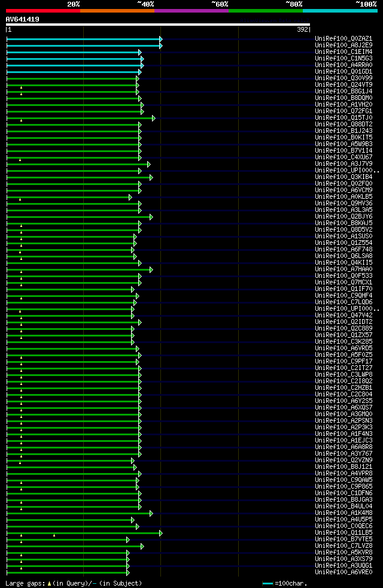Screen dimensions: 383x588
Task: Select label UniRef100_A6XQS7
Action: [x=344, y=408]
